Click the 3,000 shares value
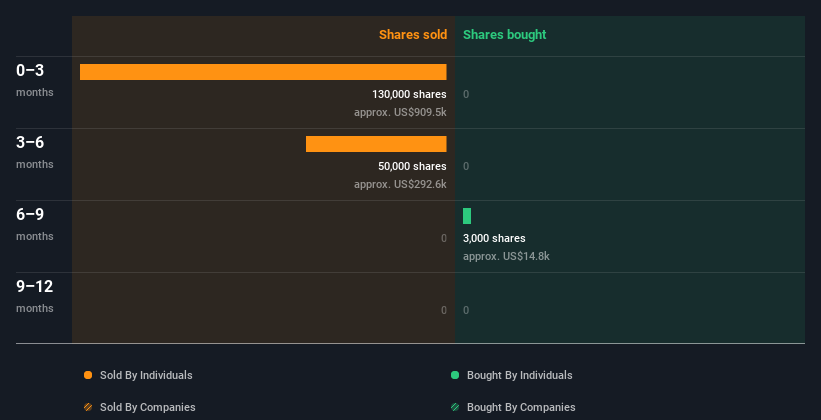This screenshot has height=420, width=821. (494, 238)
